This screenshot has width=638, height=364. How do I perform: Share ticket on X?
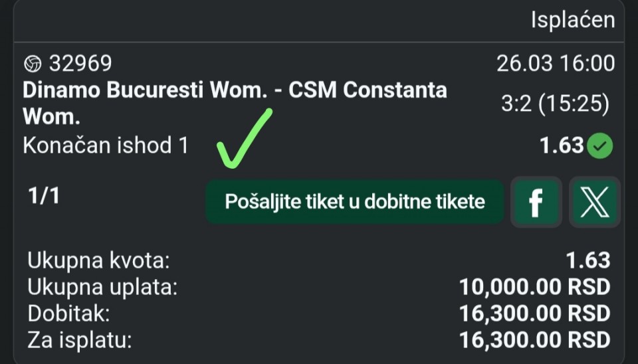[595, 202]
